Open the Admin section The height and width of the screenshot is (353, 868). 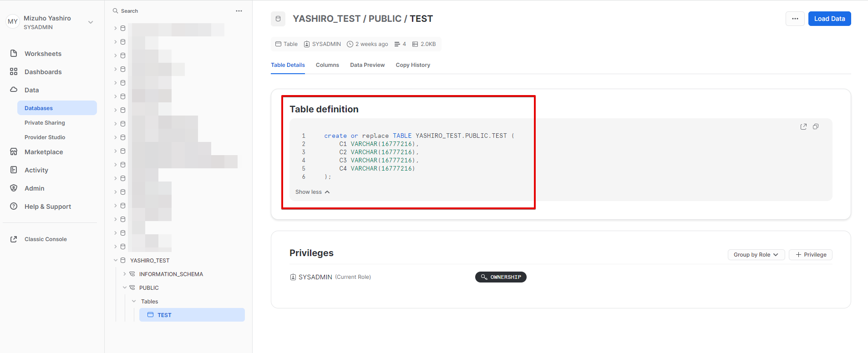coord(35,188)
